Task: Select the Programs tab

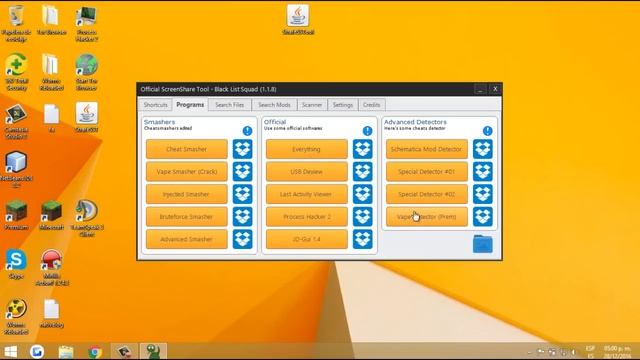Action: pos(190,105)
